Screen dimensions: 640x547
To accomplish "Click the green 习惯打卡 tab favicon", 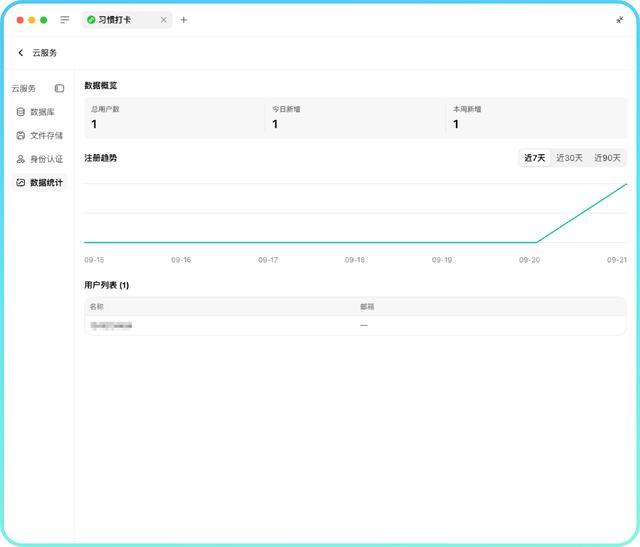I will point(91,20).
